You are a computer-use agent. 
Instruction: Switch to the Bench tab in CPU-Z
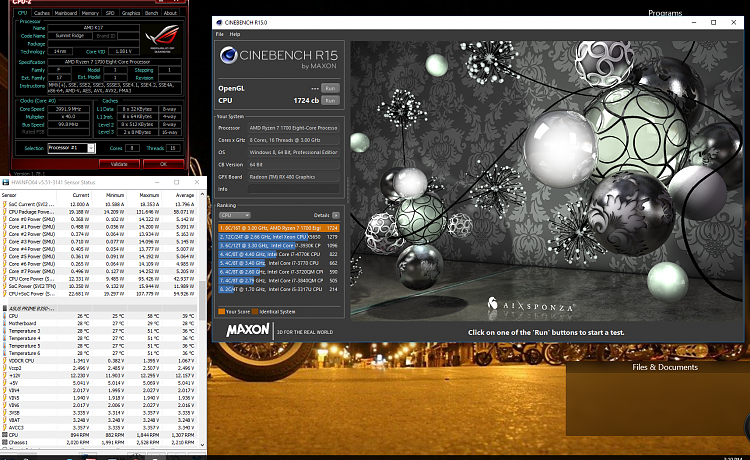152,13
